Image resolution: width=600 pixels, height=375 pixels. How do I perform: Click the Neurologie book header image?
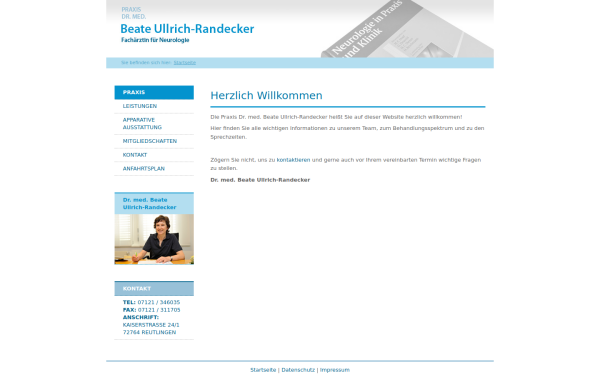click(407, 29)
